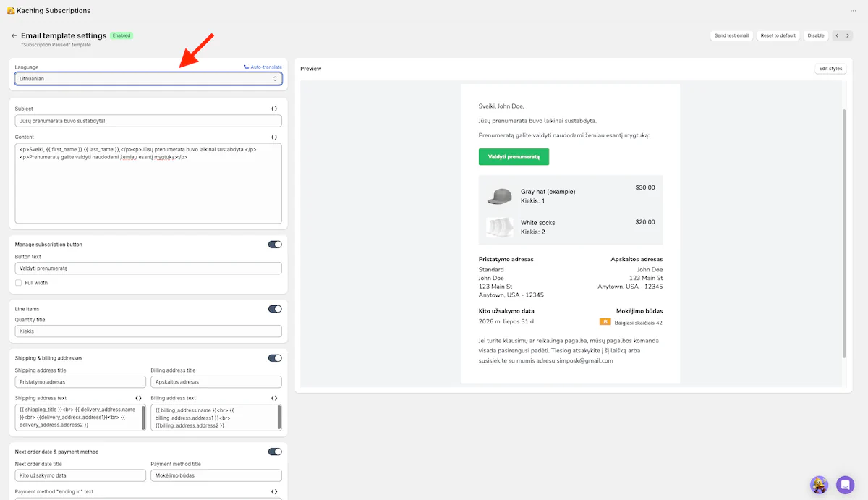Click "Baigiasi skaičiais 42" payment text
Screen dimensions: 868x500
[x=639, y=323]
